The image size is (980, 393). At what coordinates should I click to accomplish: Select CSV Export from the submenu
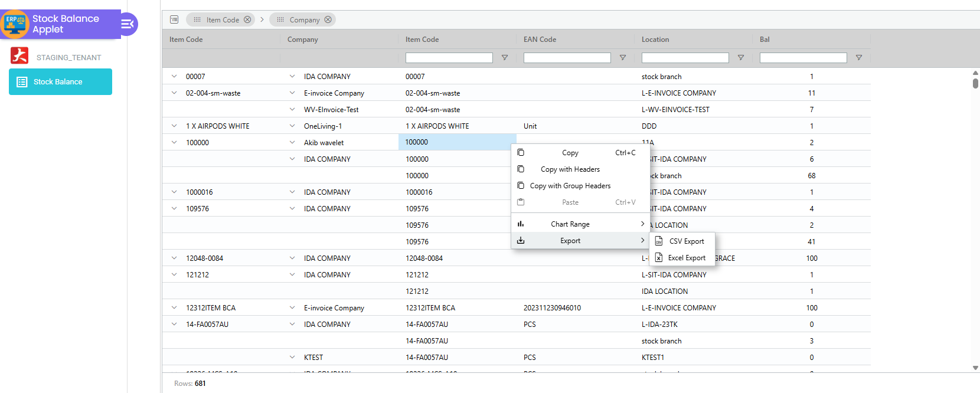click(x=686, y=241)
